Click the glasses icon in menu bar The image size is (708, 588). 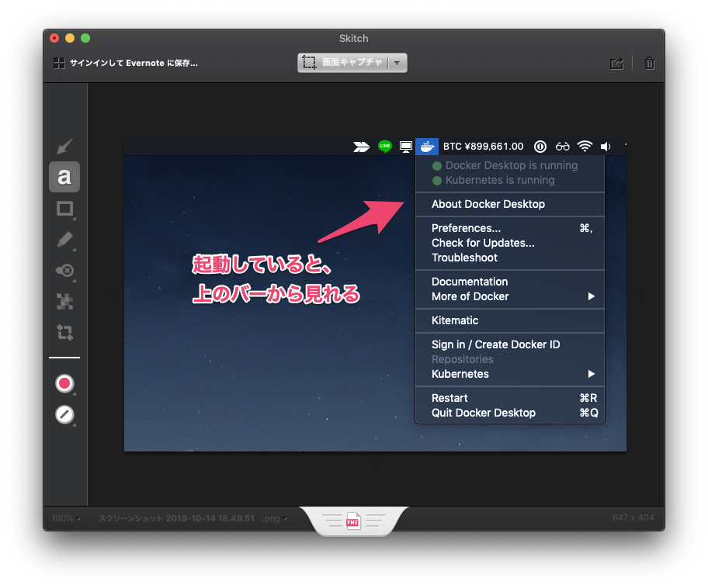563,147
